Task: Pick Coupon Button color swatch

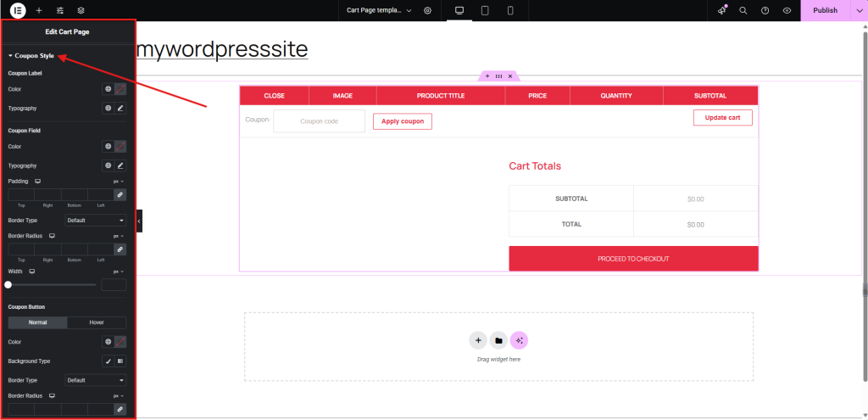Action: click(x=120, y=342)
